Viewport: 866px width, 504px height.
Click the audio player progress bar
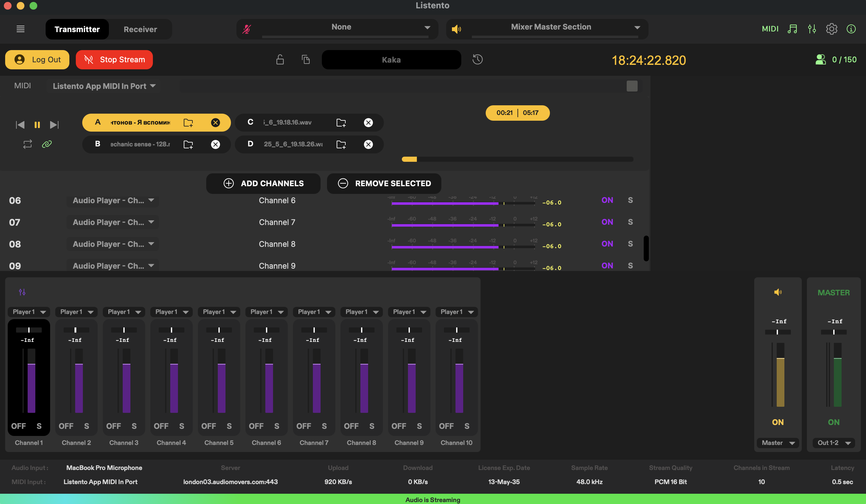517,159
